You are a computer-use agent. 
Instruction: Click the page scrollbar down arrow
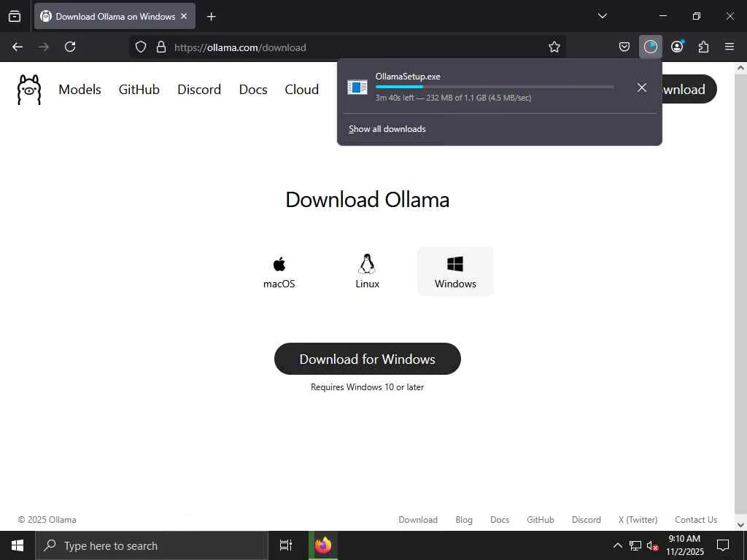(x=740, y=525)
